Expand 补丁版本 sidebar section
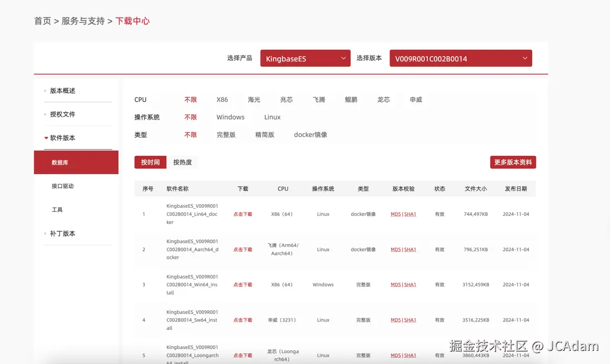 62,234
